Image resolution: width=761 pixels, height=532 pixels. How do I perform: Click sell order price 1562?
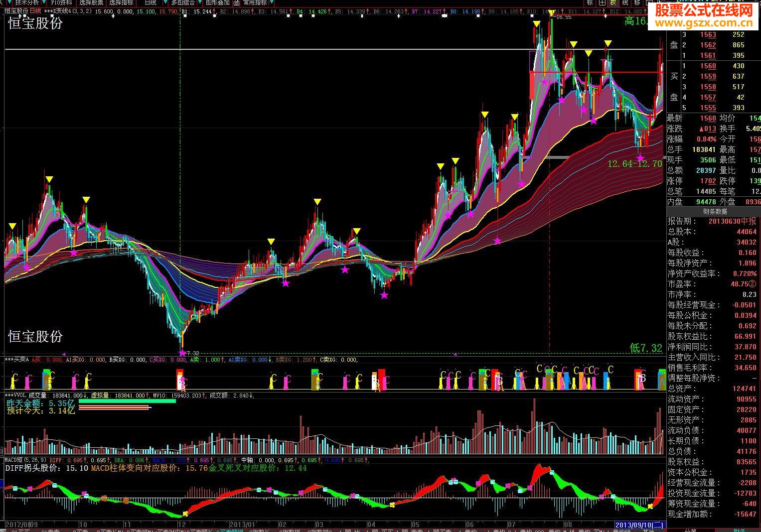point(708,45)
